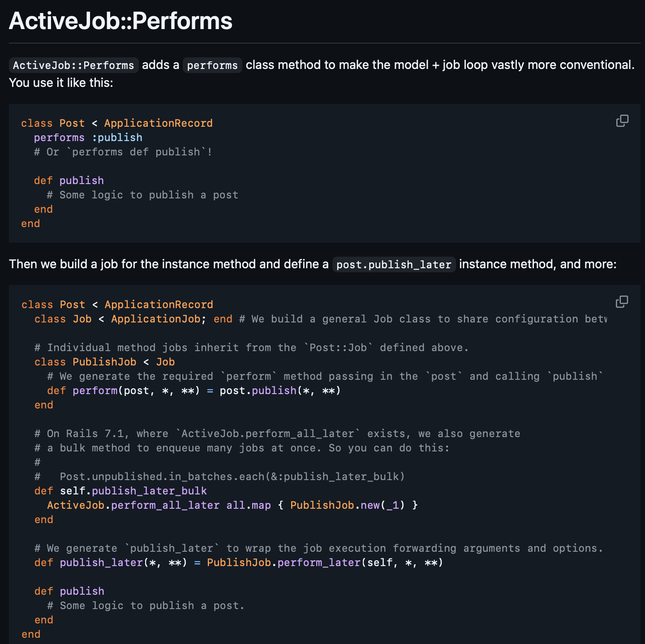Click the 'We generate publish_later to wrap' comment
The width and height of the screenshot is (645, 644).
(x=318, y=548)
